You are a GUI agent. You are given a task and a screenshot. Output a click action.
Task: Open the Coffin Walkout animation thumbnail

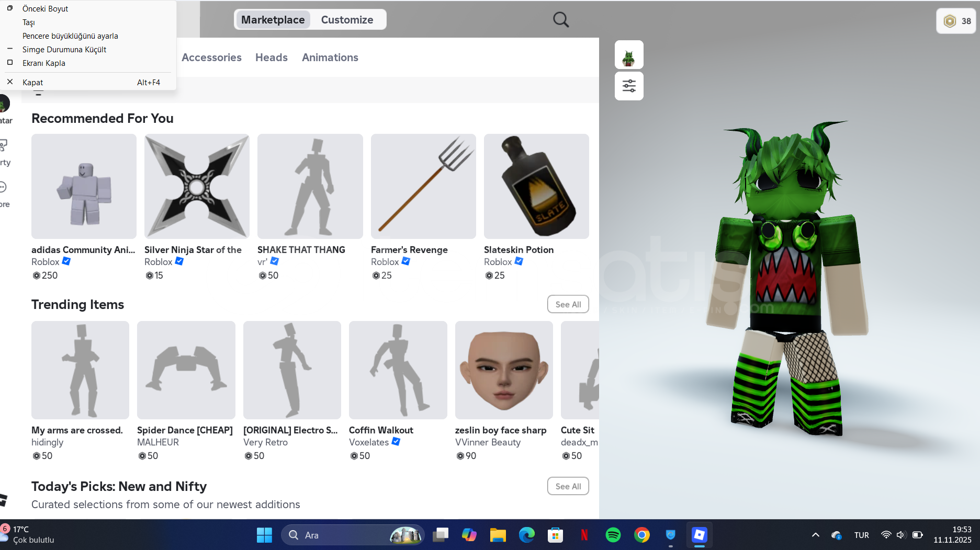[x=398, y=370]
